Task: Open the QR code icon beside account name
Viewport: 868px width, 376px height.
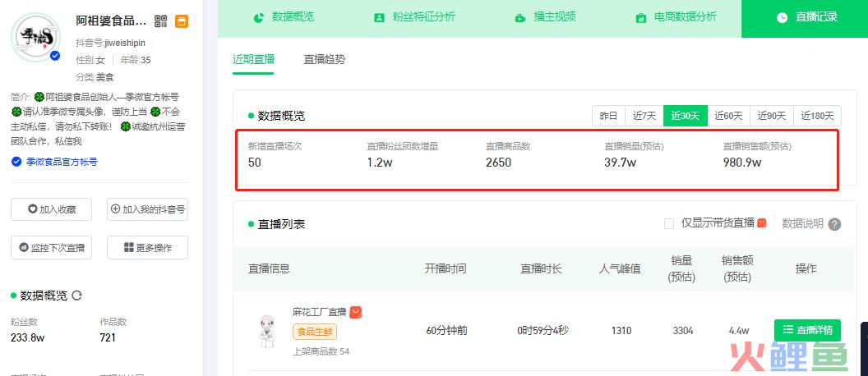Action: 160,21
